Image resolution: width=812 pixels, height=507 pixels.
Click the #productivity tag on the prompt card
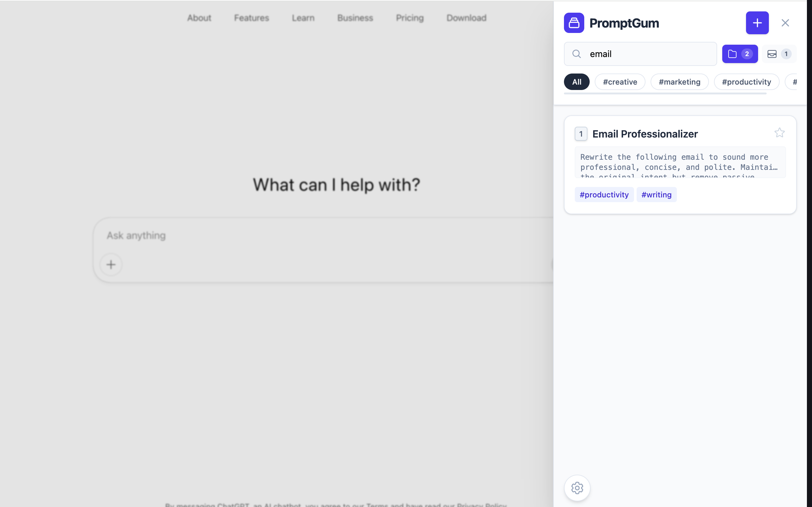[x=604, y=195]
